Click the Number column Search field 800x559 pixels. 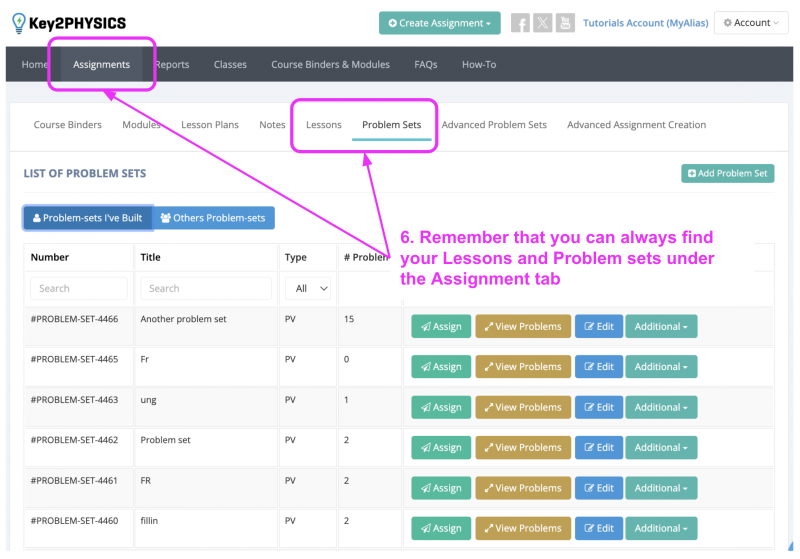[79, 289]
